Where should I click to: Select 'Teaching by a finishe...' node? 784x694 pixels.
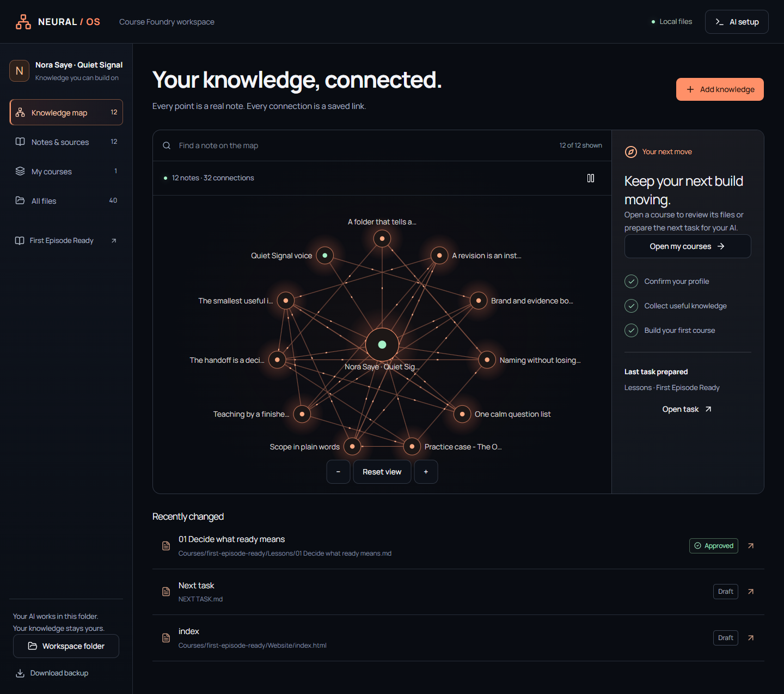tap(302, 414)
